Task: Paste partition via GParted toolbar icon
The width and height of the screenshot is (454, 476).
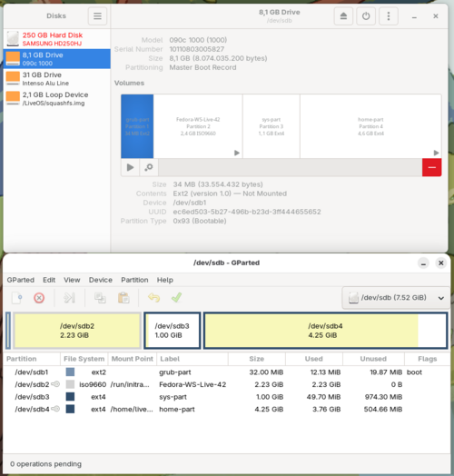Action: tap(123, 298)
